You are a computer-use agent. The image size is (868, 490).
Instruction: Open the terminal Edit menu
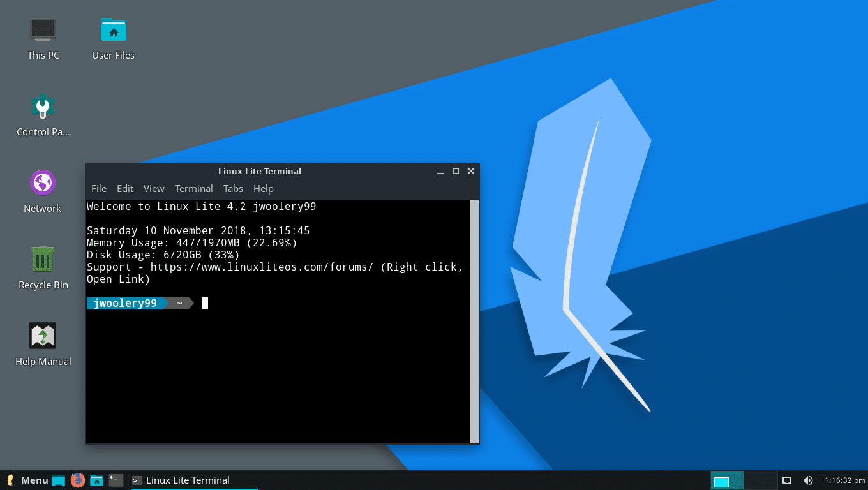(x=125, y=189)
